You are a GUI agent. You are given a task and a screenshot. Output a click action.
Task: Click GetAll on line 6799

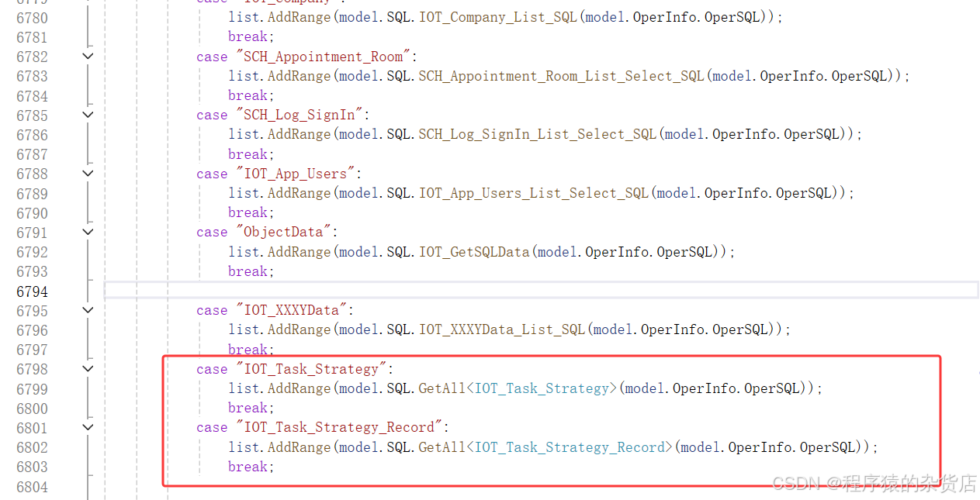pyautogui.click(x=442, y=388)
